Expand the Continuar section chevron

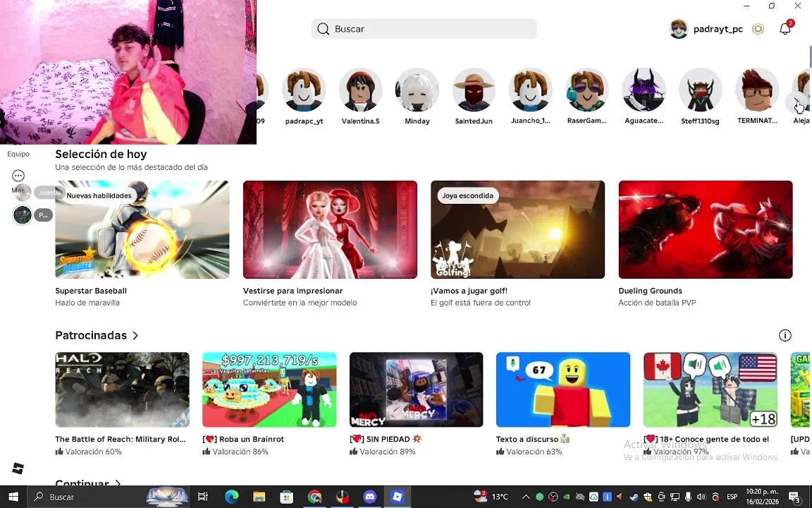[118, 483]
